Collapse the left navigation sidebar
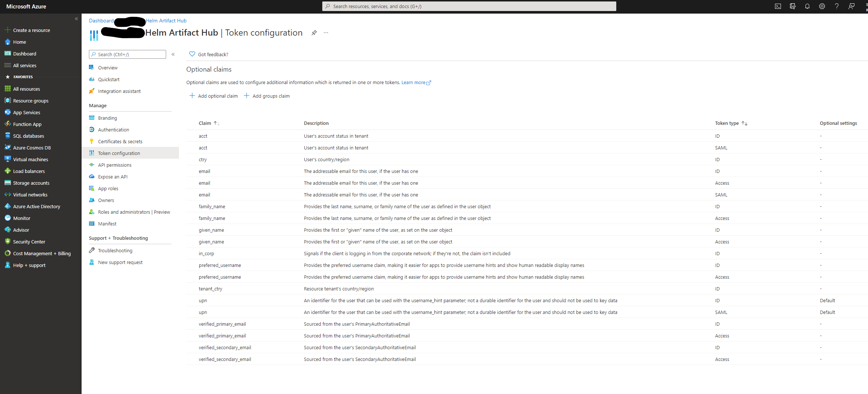Screen dimensions: 868x394 point(77,19)
